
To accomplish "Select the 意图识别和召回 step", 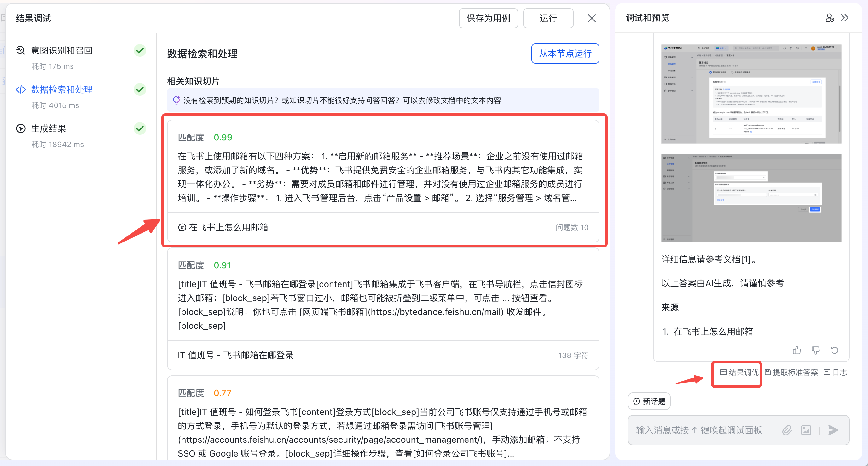I will coord(62,50).
